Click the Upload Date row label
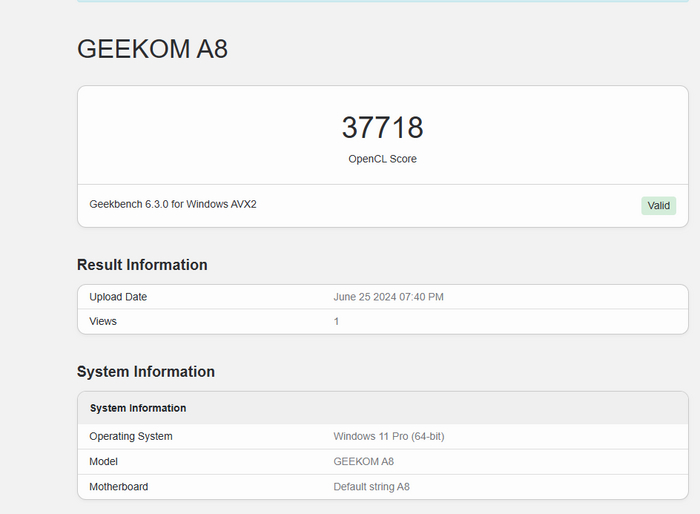700x514 pixels. (x=118, y=297)
